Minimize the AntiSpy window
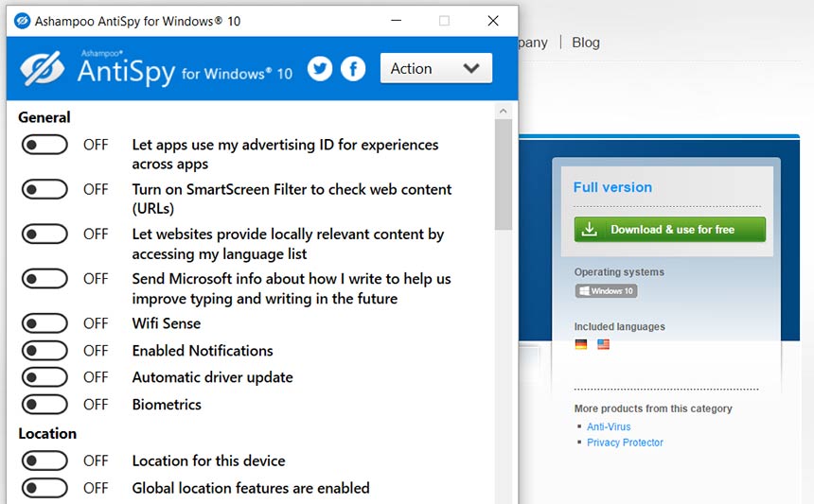The image size is (814, 504). pos(396,21)
